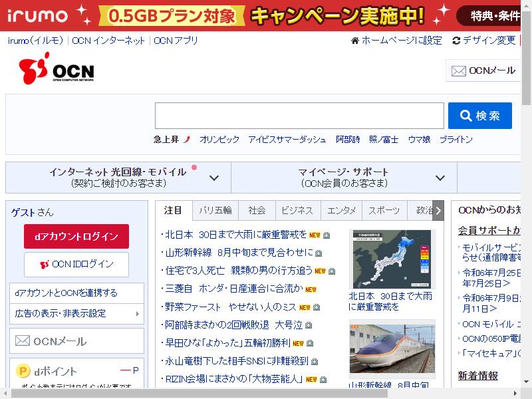Click the shinkansen train news thumbnail

392,348
